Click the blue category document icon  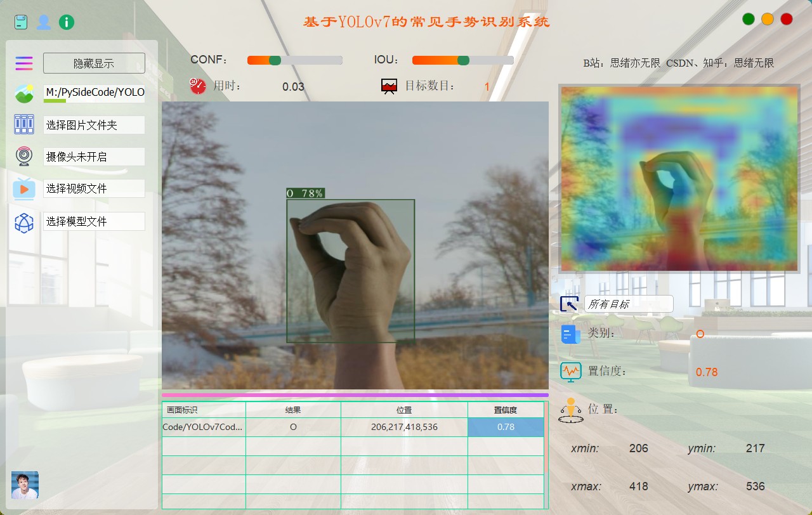570,334
